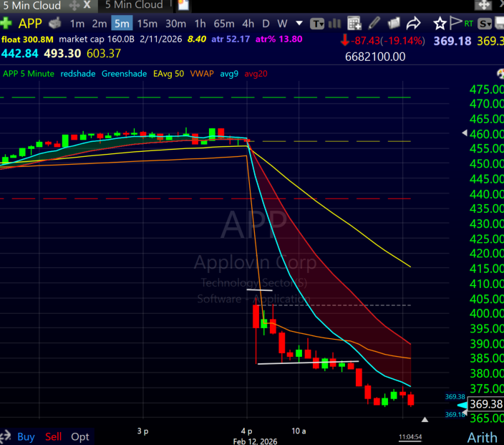Switch chart to the 4h timeframe

tap(248, 24)
